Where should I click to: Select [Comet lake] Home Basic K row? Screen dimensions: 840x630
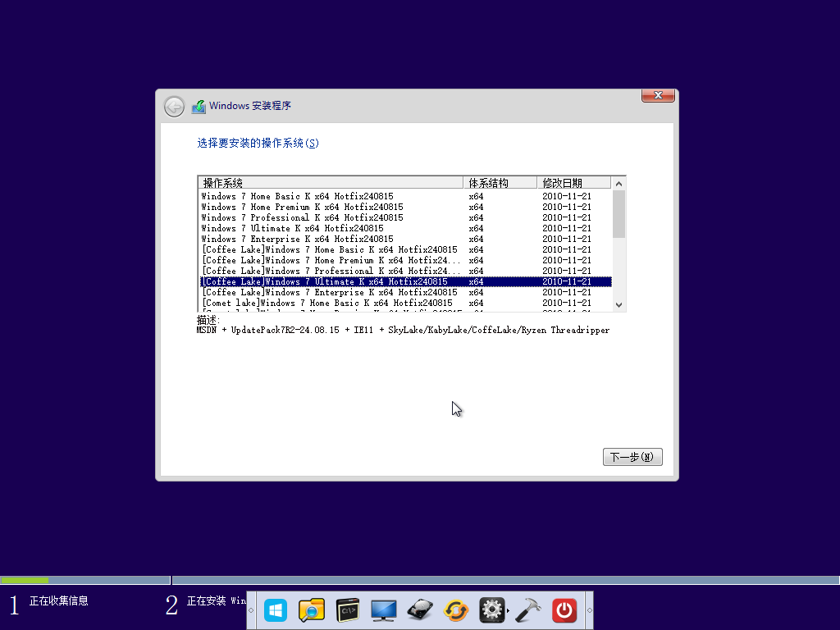pyautogui.click(x=405, y=304)
